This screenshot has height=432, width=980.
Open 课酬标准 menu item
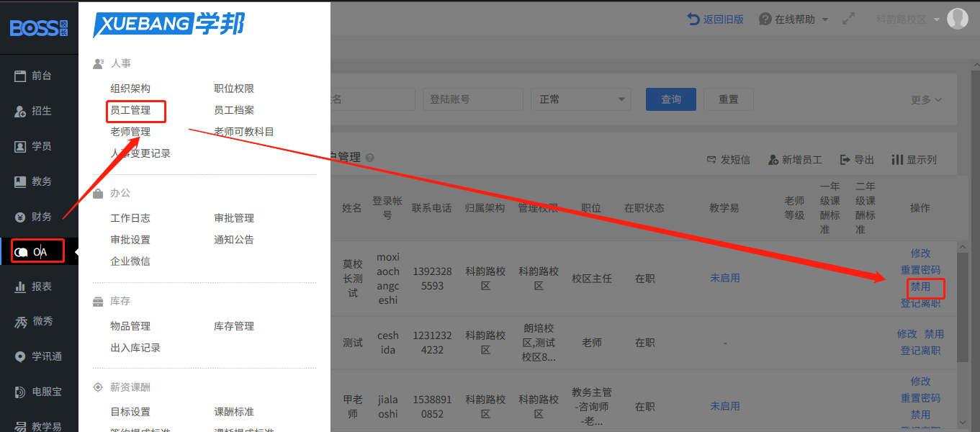click(234, 412)
